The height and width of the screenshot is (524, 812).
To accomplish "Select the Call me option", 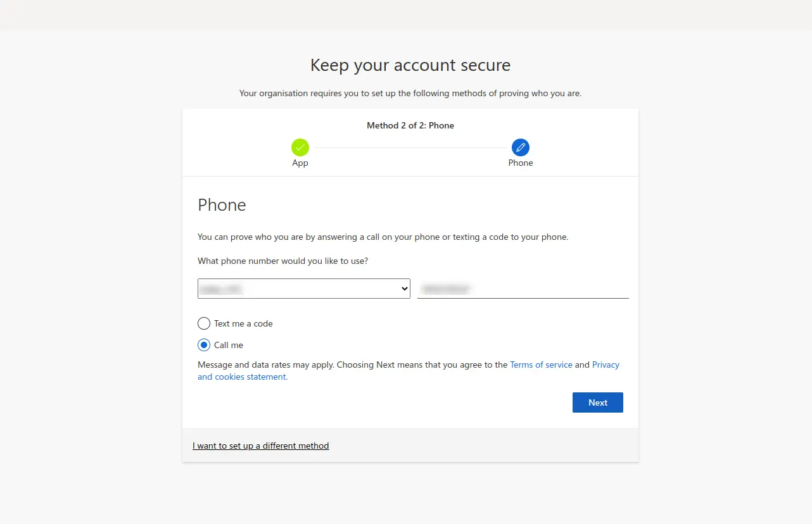I will point(203,345).
